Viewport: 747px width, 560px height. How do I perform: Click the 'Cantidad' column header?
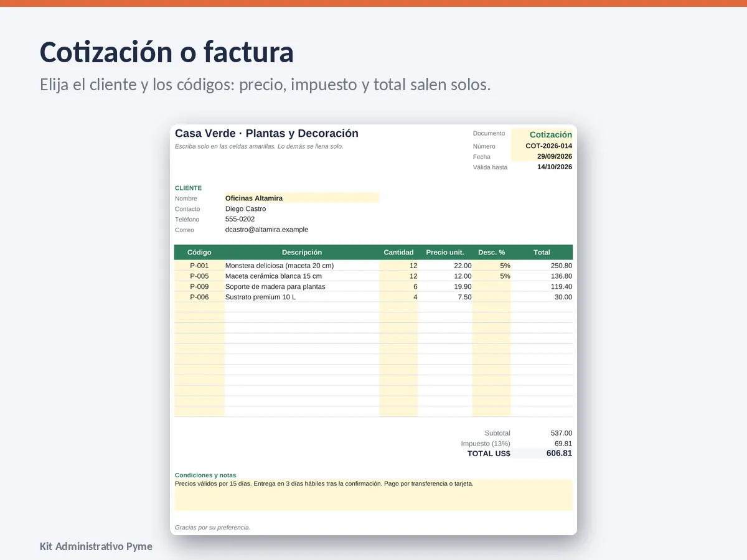pyautogui.click(x=398, y=253)
